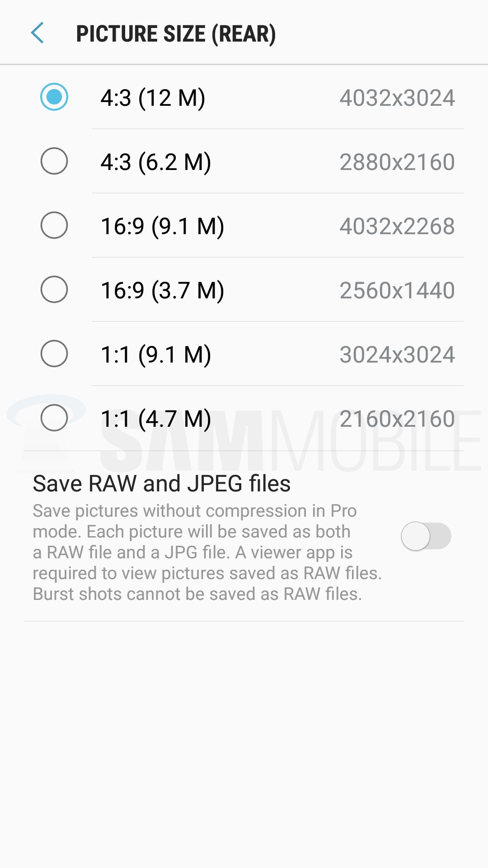488x868 pixels.
Task: Tap the 2880x2160 resolution value
Action: pos(397,162)
